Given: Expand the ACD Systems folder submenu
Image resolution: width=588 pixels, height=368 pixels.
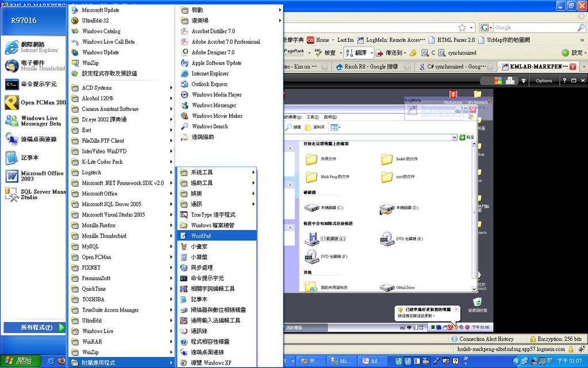Looking at the screenshot, I should click(121, 88).
